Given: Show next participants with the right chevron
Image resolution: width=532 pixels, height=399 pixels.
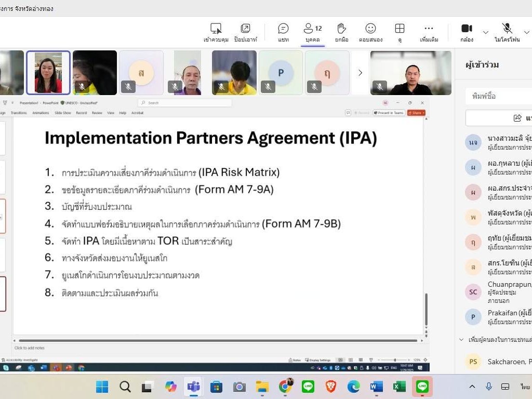Looking at the screenshot, I should click(361, 73).
